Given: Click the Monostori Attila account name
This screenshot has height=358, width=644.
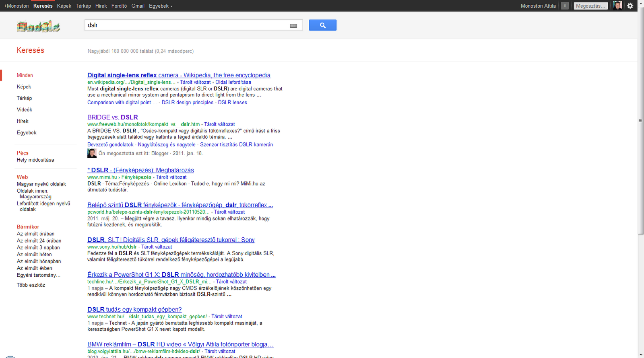Looking at the screenshot, I should (x=538, y=6).
